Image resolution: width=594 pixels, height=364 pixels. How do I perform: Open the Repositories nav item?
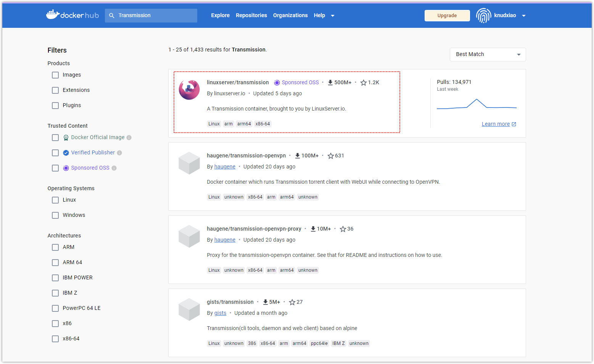click(x=251, y=15)
